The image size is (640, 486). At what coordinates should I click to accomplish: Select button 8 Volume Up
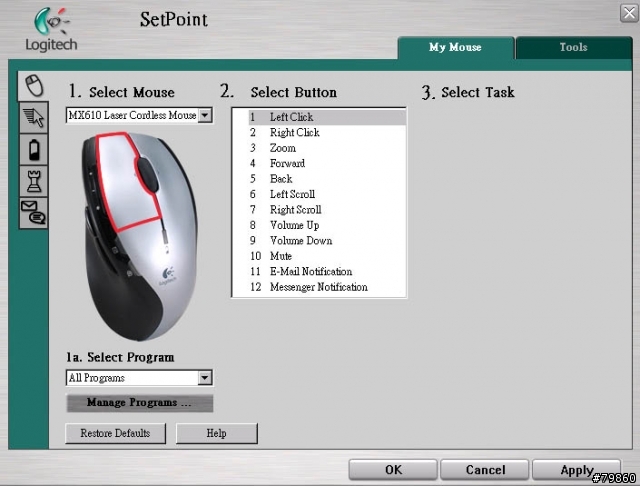[x=327, y=225]
